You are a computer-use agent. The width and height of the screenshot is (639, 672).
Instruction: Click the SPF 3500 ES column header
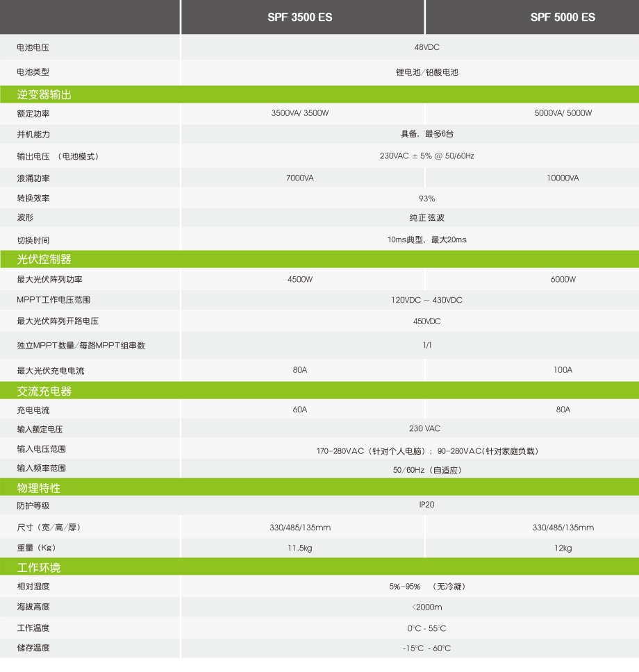pyautogui.click(x=300, y=17)
